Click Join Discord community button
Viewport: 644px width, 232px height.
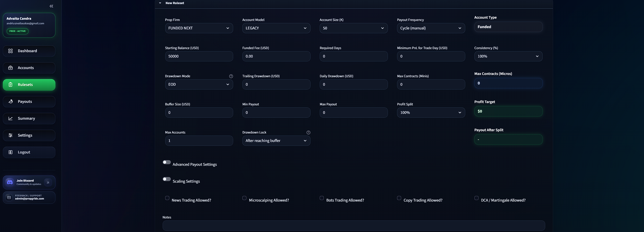29,182
